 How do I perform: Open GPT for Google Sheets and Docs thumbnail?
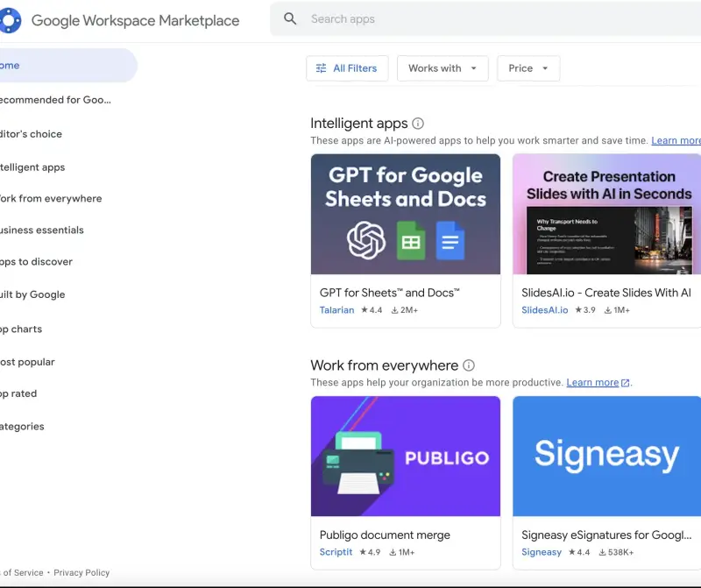pyautogui.click(x=406, y=214)
